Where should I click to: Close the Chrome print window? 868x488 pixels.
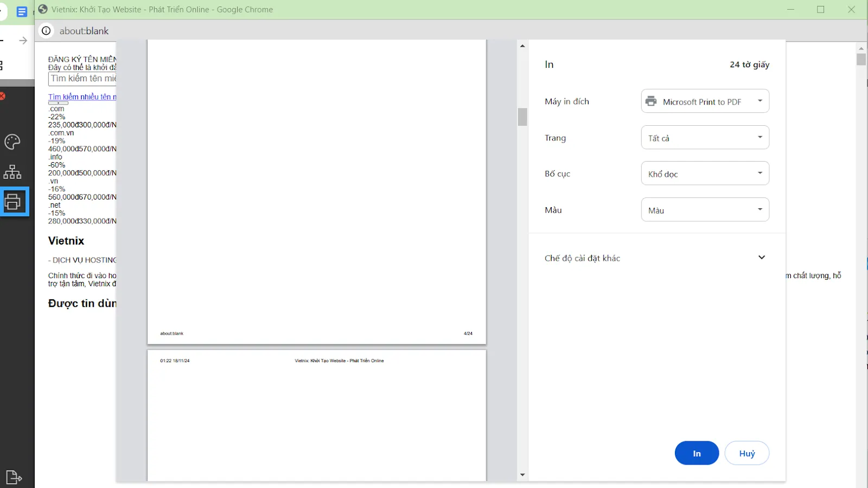click(x=851, y=9)
